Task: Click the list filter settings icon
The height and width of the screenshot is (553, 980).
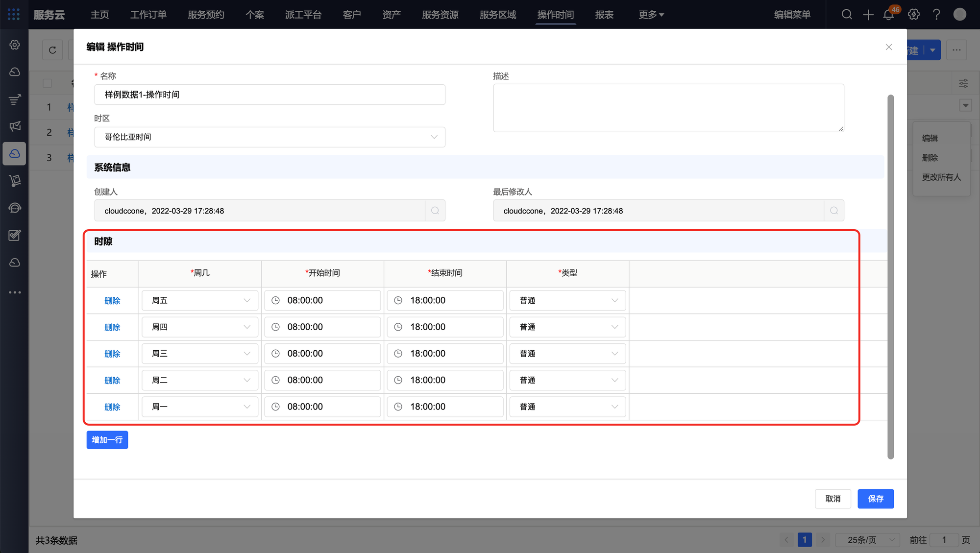Action: 963,83
